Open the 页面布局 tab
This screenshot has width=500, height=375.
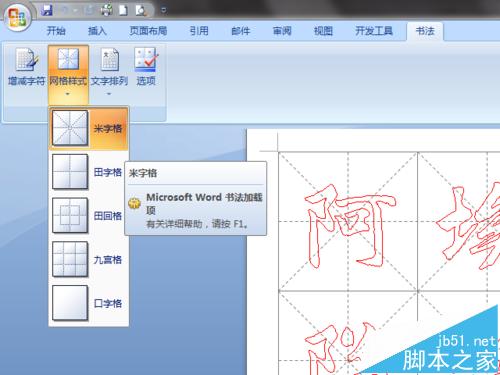click(148, 31)
